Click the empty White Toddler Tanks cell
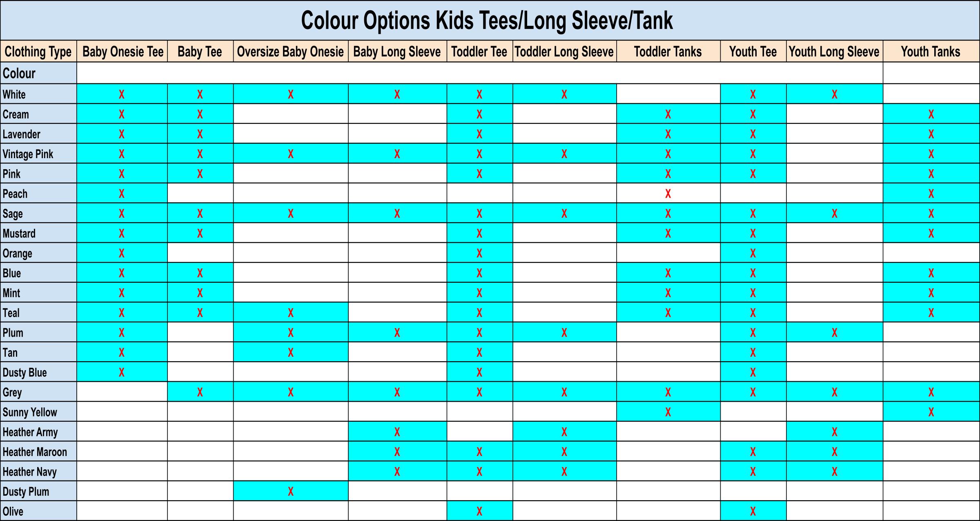Screen dimensions: 980x521 [668, 94]
